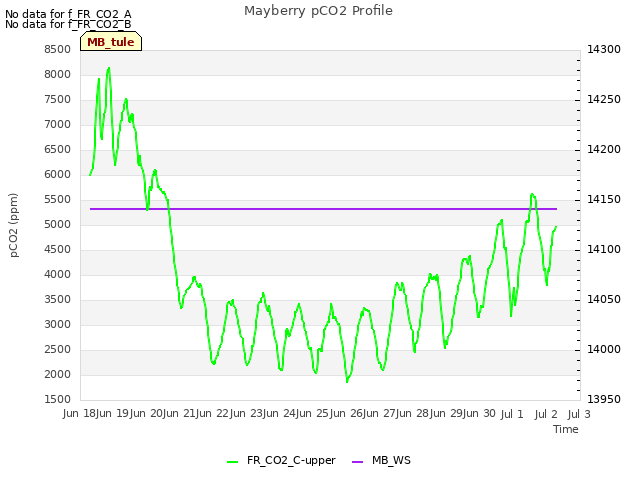The width and height of the screenshot is (640, 480).
Task: Click the 4000 left axis tick label
Action: click(58, 274)
